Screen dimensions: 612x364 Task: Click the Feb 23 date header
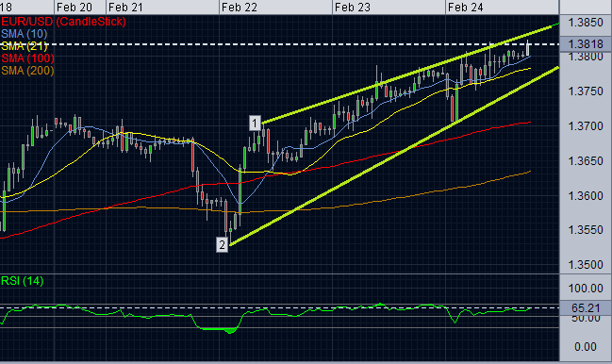[353, 7]
